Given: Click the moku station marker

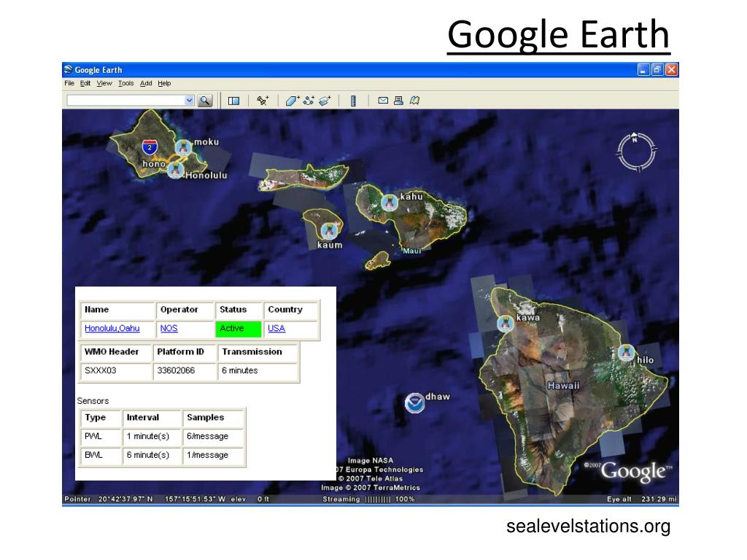Looking at the screenshot, I should coord(183,148).
